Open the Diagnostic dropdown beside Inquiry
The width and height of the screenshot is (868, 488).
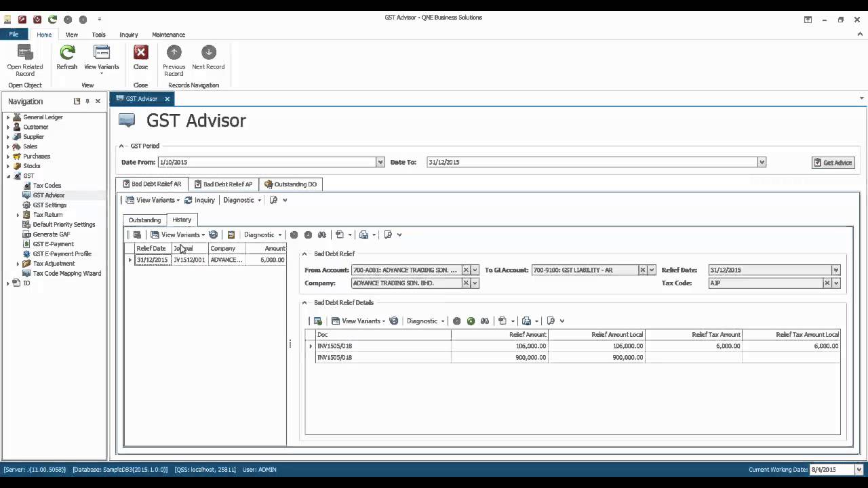(x=242, y=200)
